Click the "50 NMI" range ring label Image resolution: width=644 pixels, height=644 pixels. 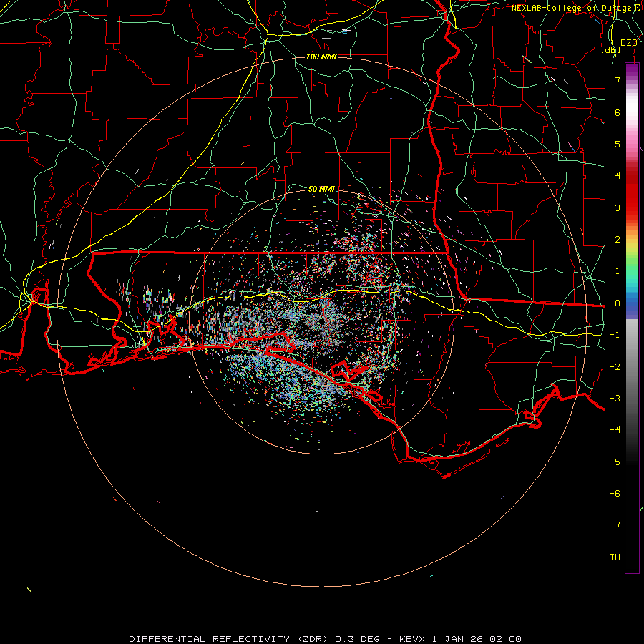click(321, 189)
